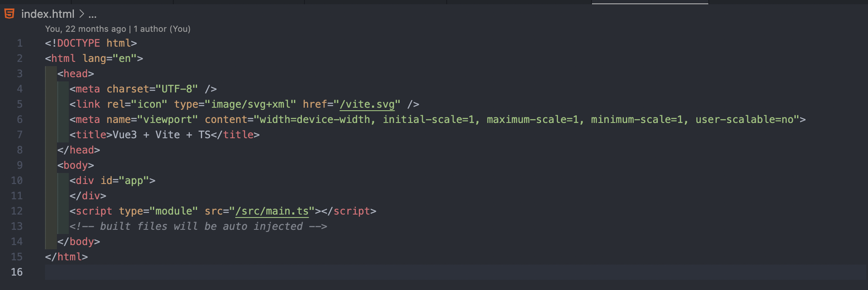Place cursor on empty line 16
This screenshot has height=290, width=868.
tap(455, 272)
